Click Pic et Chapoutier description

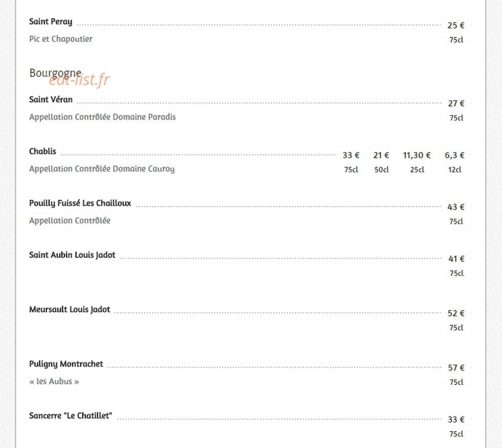(60, 39)
